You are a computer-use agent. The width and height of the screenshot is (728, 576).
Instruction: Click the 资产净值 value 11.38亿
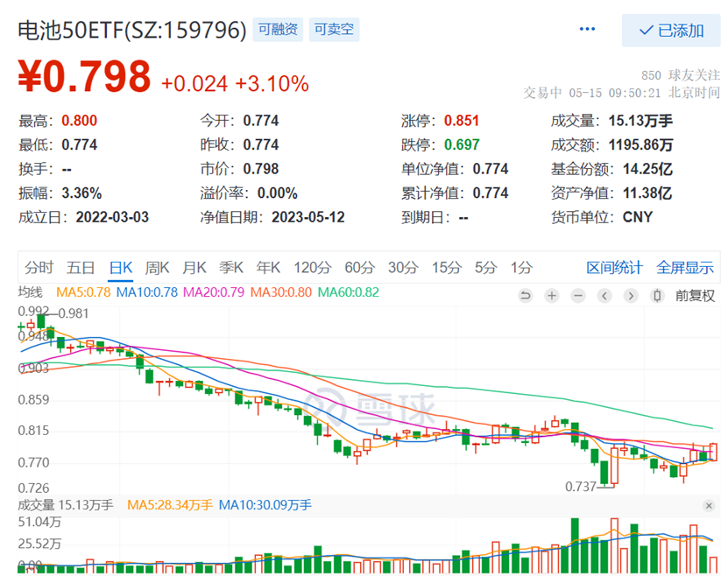tap(647, 193)
